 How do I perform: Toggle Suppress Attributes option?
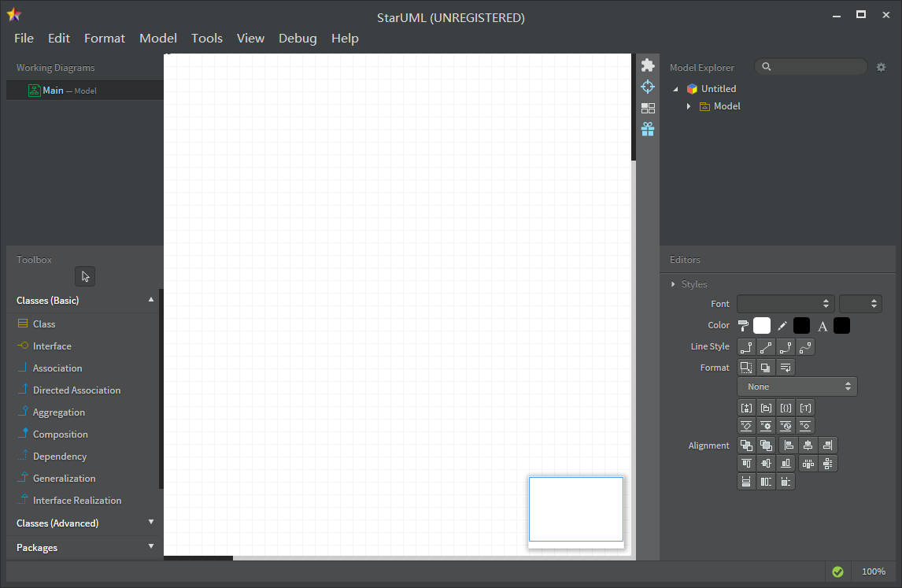click(746, 426)
